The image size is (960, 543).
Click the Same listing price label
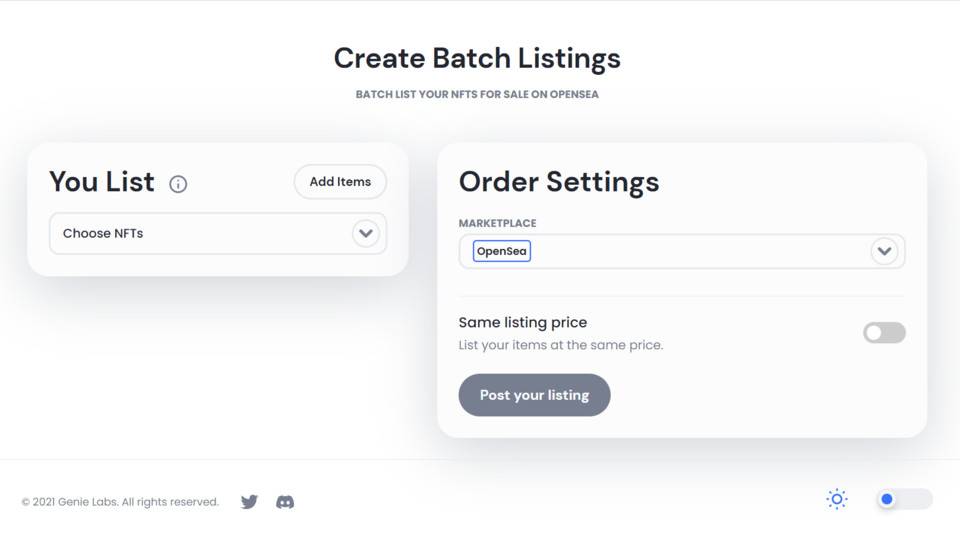(522, 323)
